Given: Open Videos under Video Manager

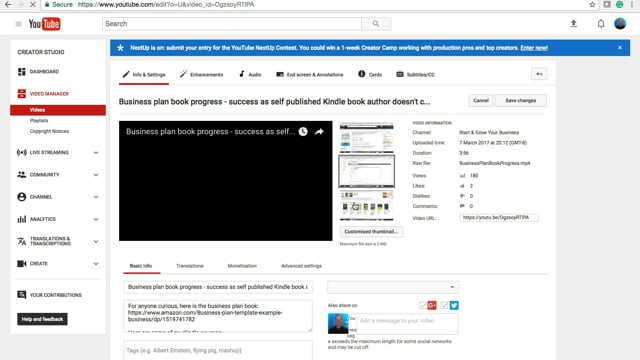Looking at the screenshot, I should pyautogui.click(x=58, y=110).
